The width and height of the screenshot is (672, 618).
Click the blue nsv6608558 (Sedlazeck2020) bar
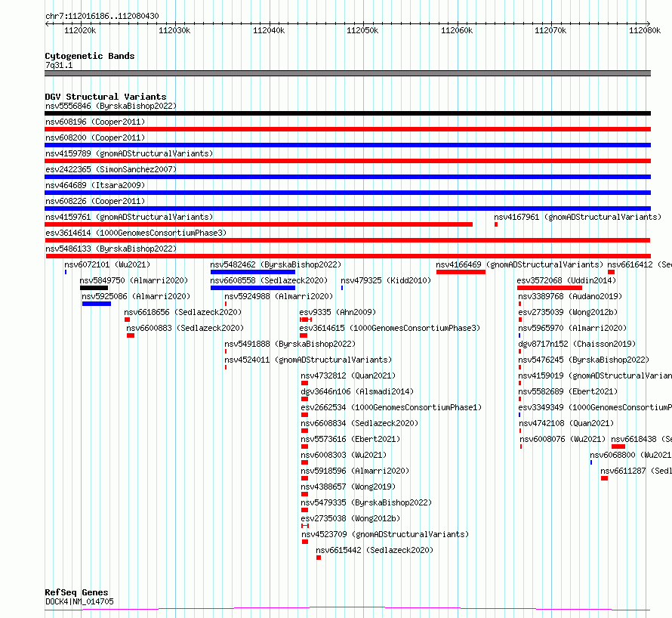253,288
